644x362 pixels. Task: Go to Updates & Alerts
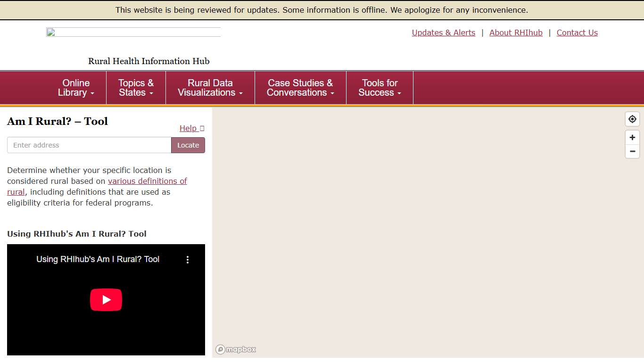pos(443,33)
